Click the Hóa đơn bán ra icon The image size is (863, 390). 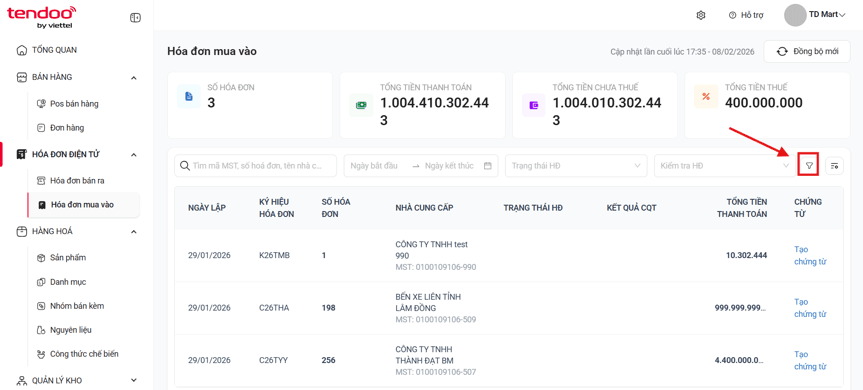[40, 180]
